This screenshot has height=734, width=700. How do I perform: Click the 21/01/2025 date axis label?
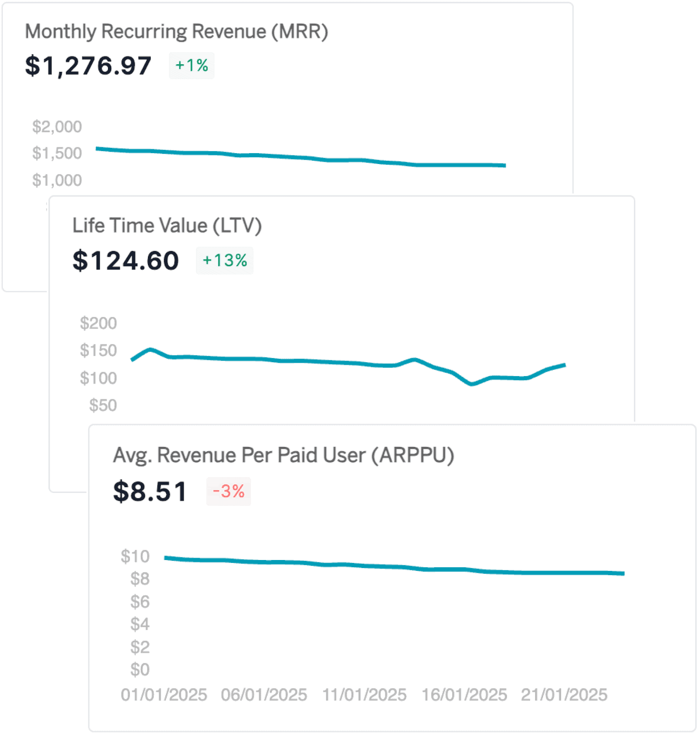pos(564,695)
